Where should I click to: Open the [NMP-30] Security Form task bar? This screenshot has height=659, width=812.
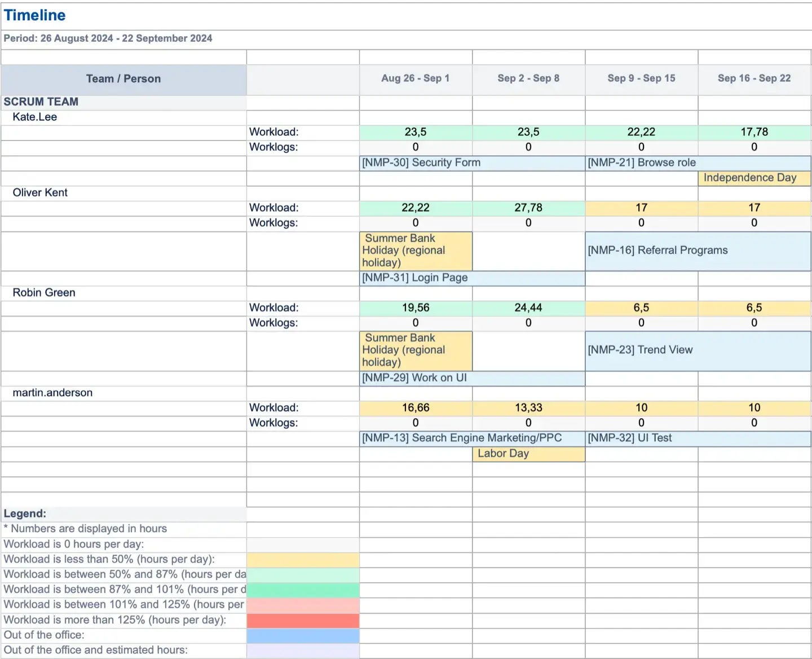(x=420, y=162)
